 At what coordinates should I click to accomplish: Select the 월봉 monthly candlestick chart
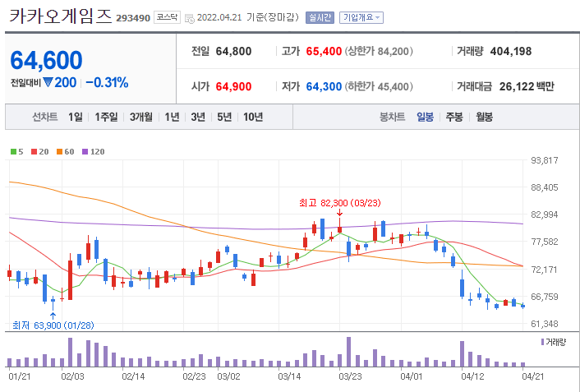point(484,117)
